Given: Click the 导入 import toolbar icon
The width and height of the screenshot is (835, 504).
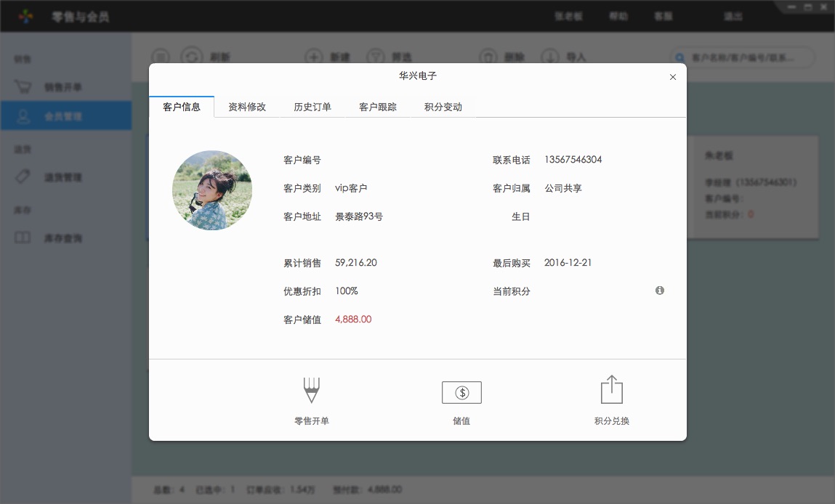Looking at the screenshot, I should point(551,57).
